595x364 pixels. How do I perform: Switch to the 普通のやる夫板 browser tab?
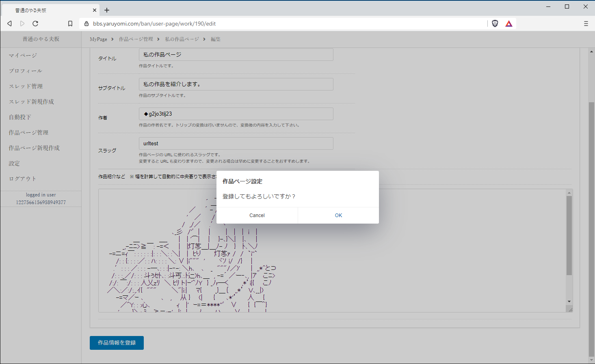tap(49, 10)
